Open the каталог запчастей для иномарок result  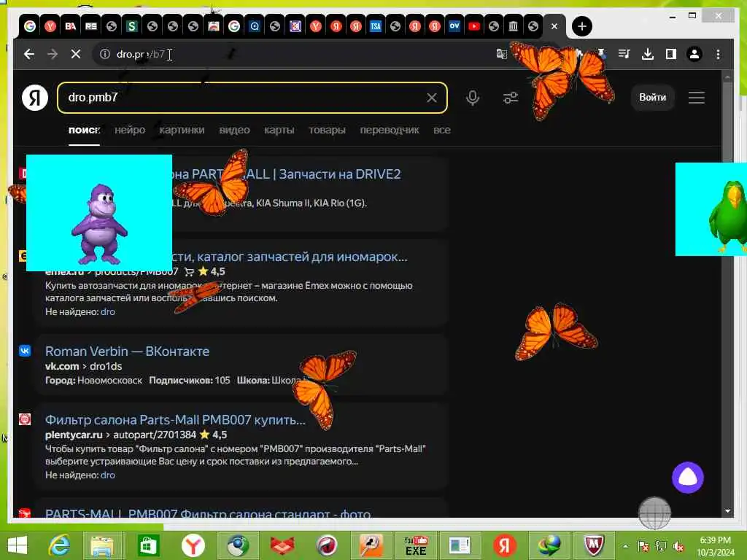pyautogui.click(x=290, y=257)
